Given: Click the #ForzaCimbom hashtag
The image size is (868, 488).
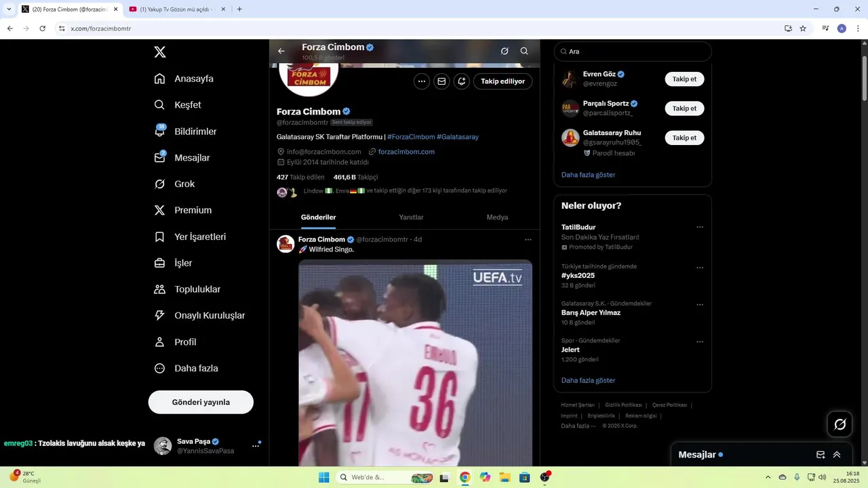Looking at the screenshot, I should click(411, 137).
